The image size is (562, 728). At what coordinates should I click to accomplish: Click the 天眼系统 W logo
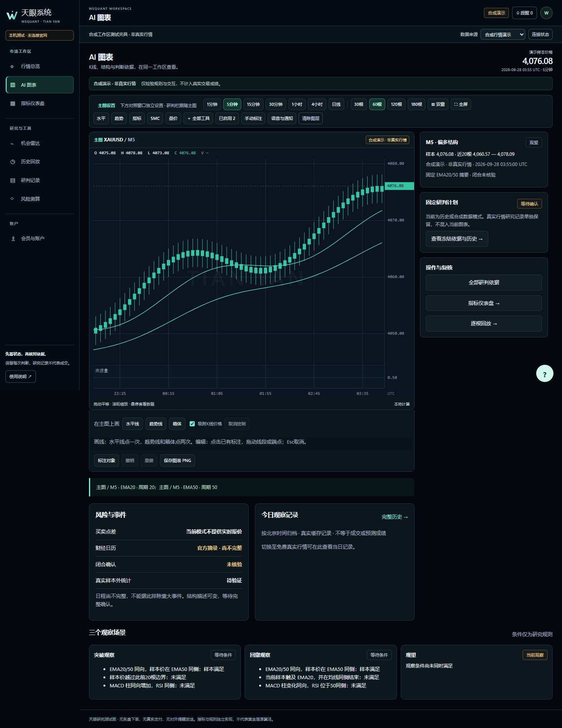(12, 15)
